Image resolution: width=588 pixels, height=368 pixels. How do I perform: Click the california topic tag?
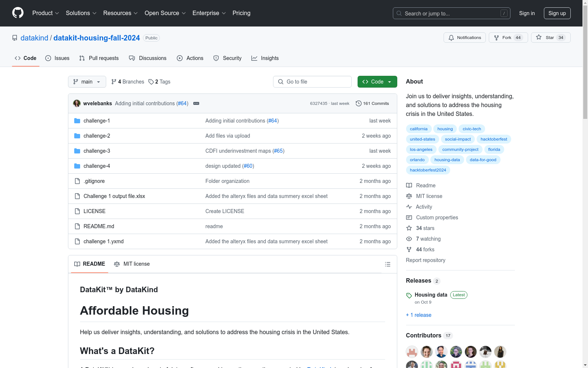419,129
